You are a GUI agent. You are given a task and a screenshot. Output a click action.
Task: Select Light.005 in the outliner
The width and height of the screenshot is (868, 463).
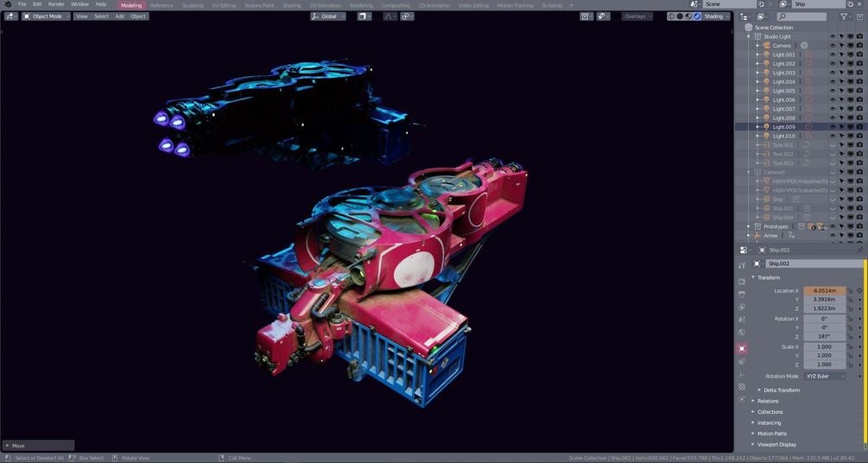783,91
